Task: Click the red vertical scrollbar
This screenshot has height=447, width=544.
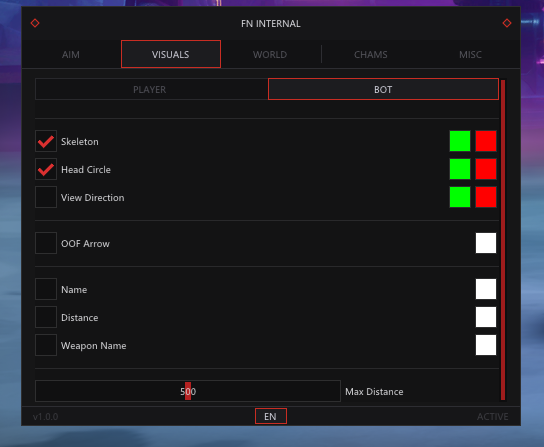Action: tap(503, 240)
